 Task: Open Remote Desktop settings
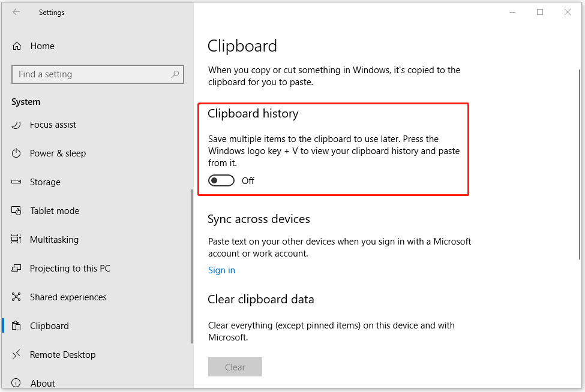pyautogui.click(x=62, y=355)
